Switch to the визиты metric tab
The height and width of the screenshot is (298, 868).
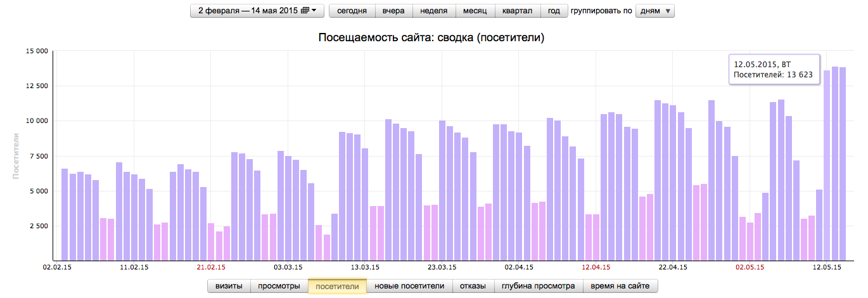[x=229, y=286]
